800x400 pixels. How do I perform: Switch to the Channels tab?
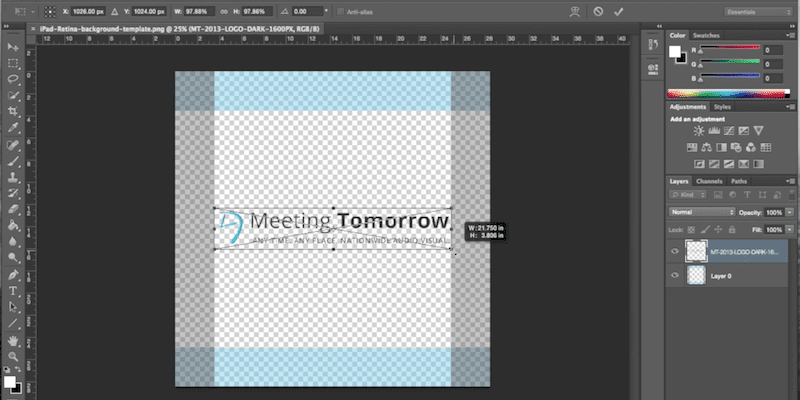pos(709,181)
